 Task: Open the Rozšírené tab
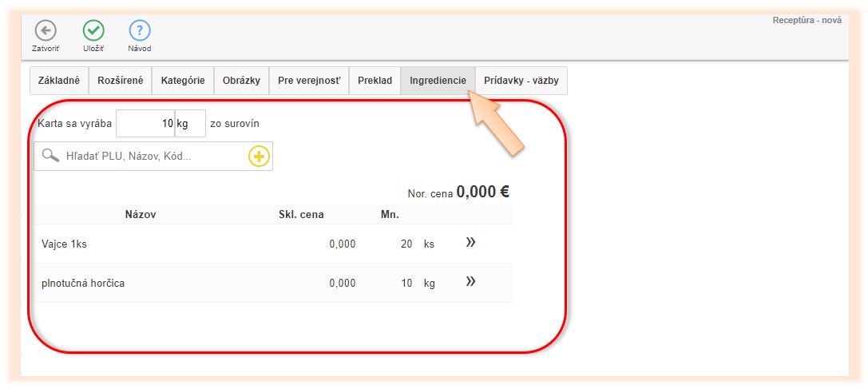coord(121,81)
